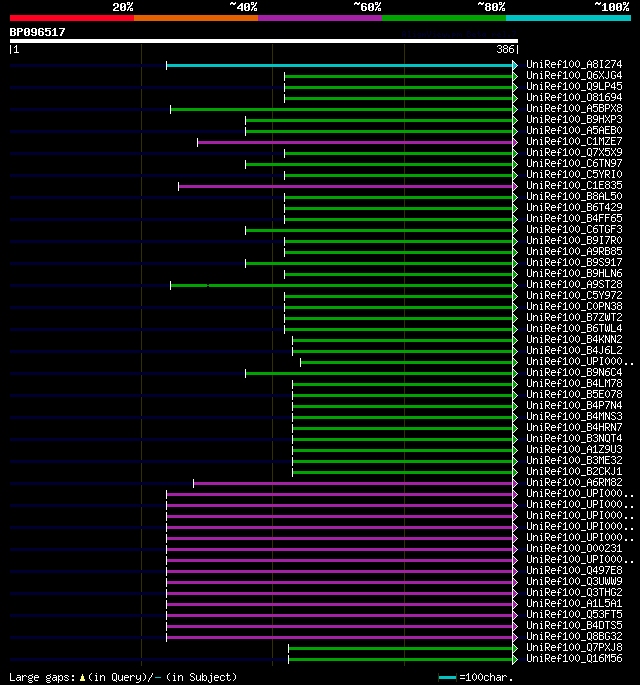This screenshot has height=685, width=640.
Task: Select the UniRef100_B3NQT4 label
Action: [574, 438]
